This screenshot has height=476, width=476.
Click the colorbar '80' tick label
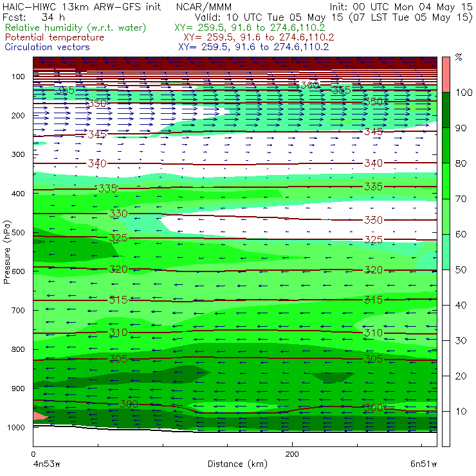click(461, 163)
